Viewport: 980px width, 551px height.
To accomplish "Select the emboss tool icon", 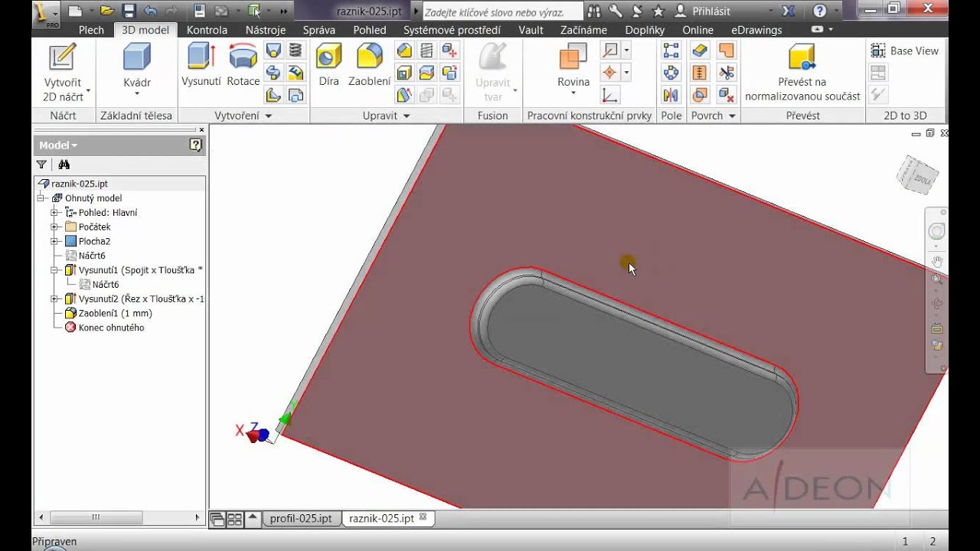I will click(x=296, y=73).
